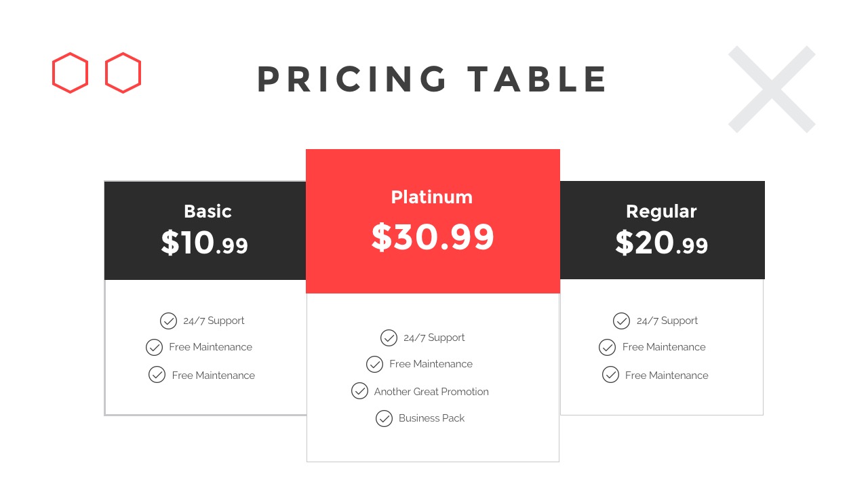The width and height of the screenshot is (868, 488).
Task: Click checkmark beside Platinum Free Maintenance
Action: click(x=374, y=364)
